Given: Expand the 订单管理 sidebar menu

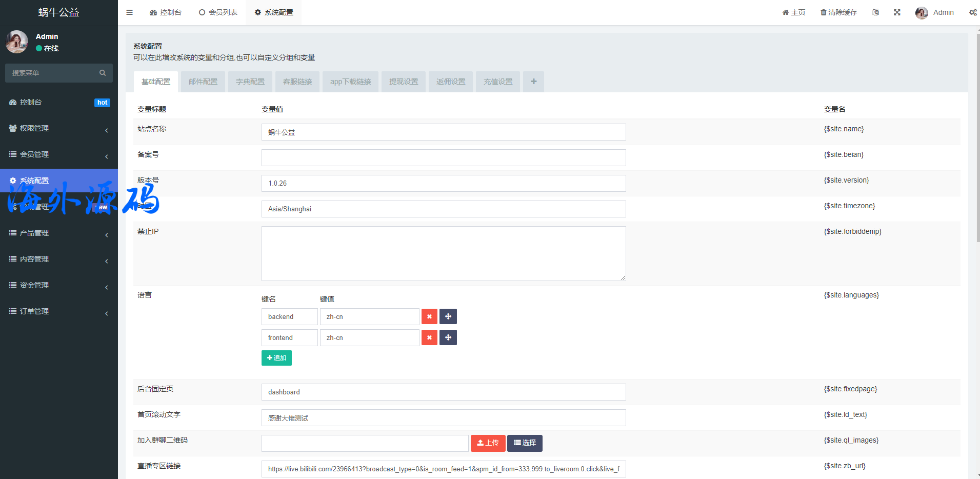Looking at the screenshot, I should 59,311.
